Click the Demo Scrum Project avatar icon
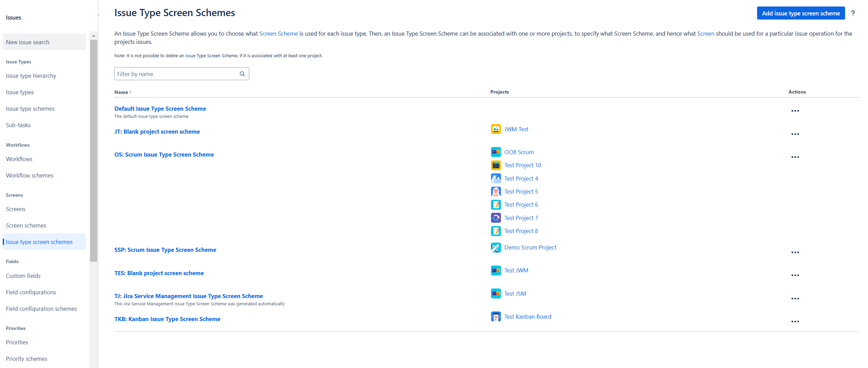868x368 pixels. [496, 247]
